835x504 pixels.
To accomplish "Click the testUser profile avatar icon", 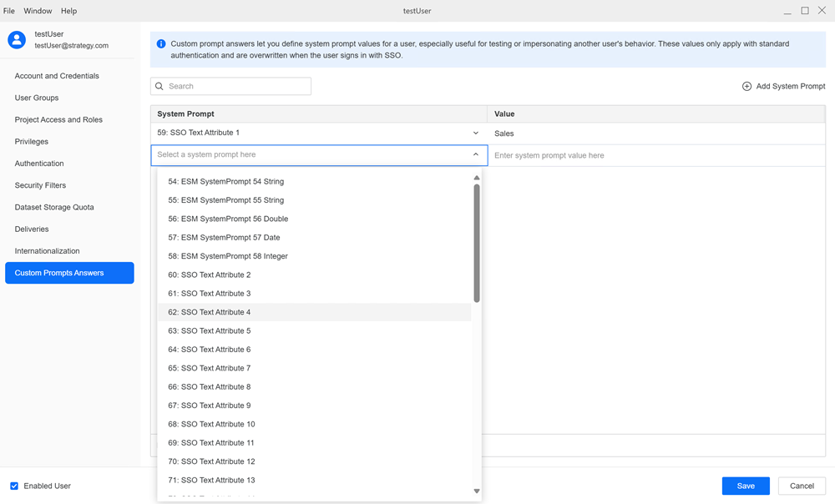I will point(17,39).
